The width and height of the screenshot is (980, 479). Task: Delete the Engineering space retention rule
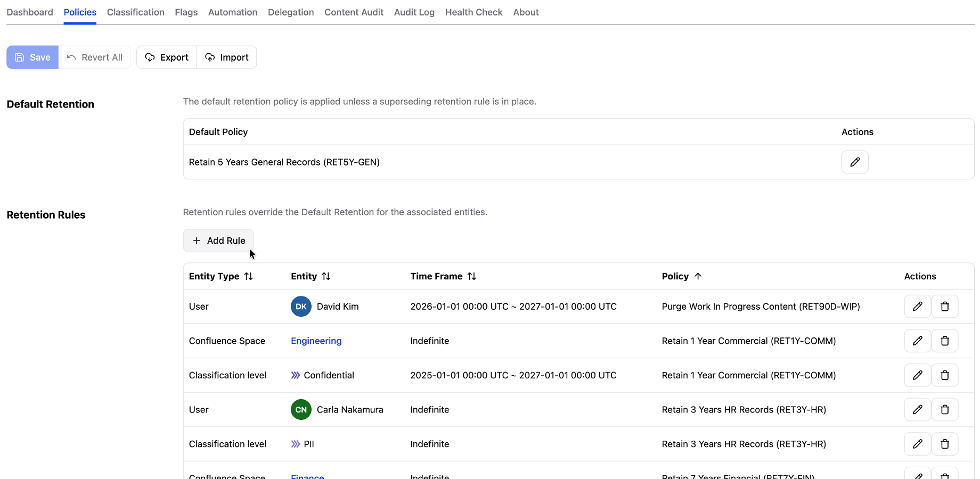[x=945, y=341]
